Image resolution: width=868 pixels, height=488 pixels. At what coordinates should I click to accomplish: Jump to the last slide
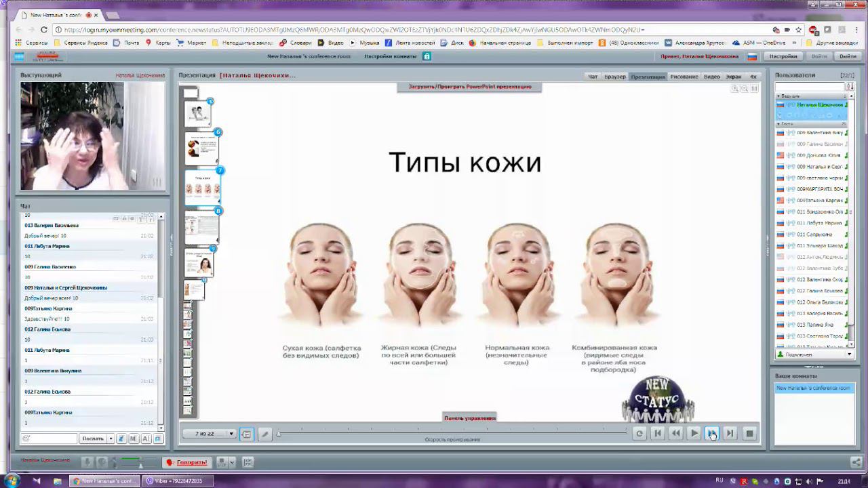pos(730,434)
